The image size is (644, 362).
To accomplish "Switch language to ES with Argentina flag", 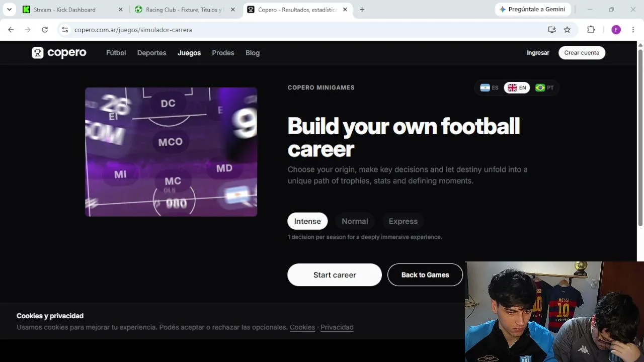I will click(x=490, y=87).
